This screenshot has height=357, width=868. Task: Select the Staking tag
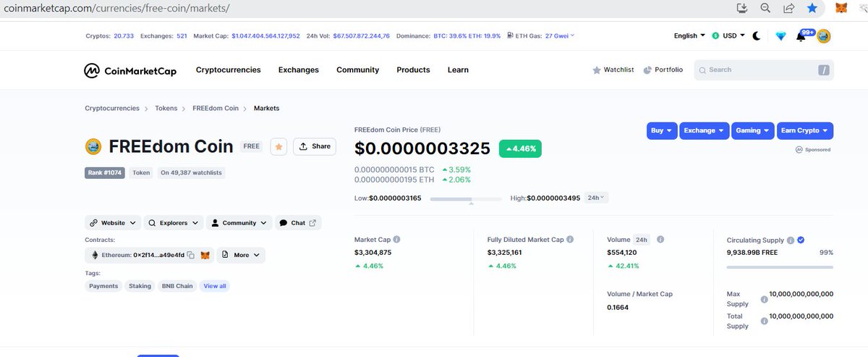[140, 286]
